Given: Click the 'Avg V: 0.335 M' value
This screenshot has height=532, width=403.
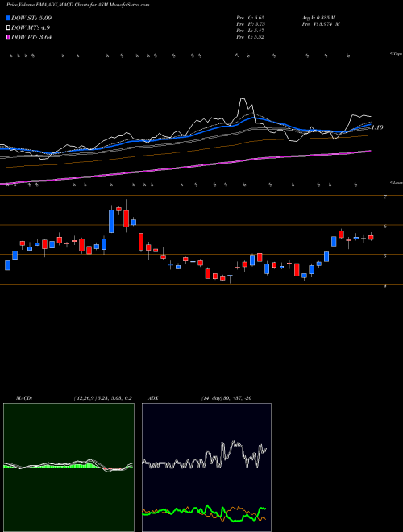Looking at the screenshot, I should 318,17.
